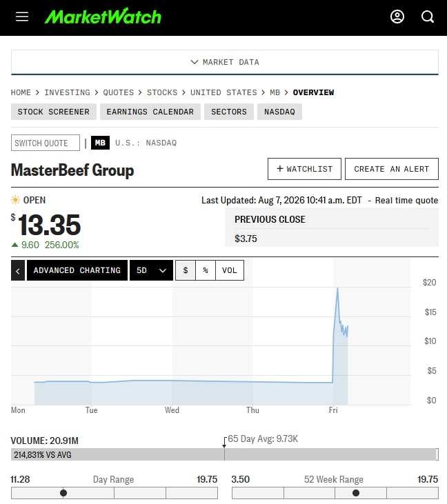The height and width of the screenshot is (504, 447).
Task: Open the MB breadcrumb link
Action: [275, 92]
